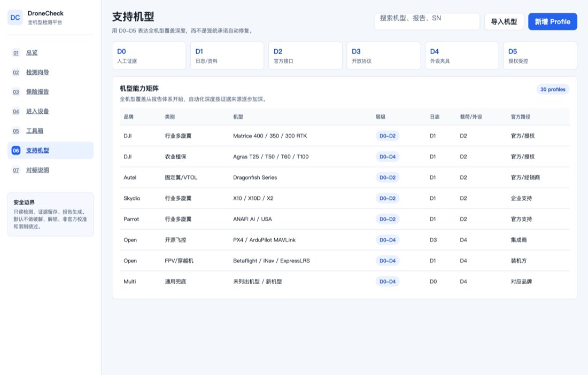
Task: Click Autel brand cell
Action: tap(130, 177)
